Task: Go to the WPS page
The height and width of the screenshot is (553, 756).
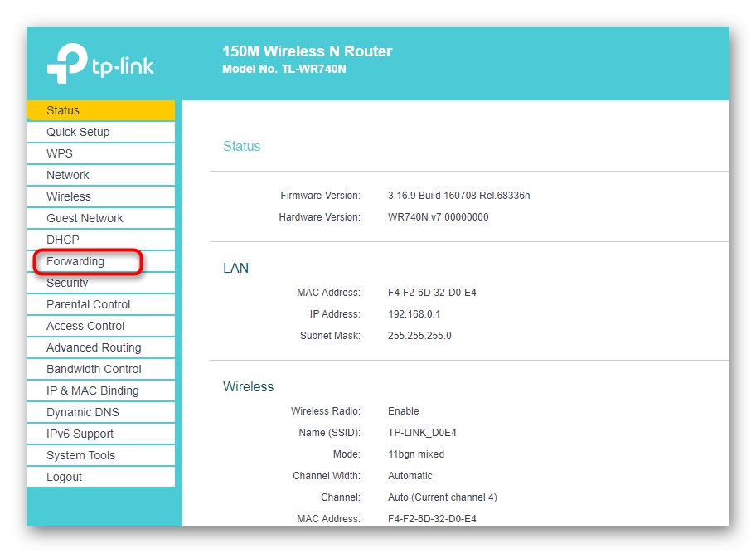Action: pos(101,154)
